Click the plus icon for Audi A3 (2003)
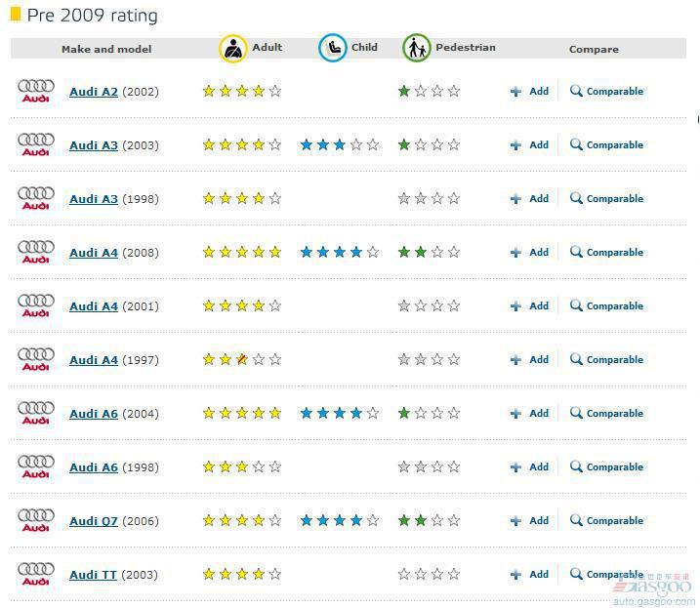700x608 pixels. [x=515, y=145]
